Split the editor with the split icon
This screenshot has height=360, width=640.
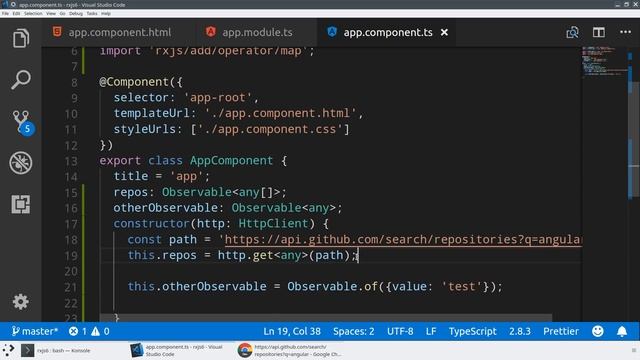(x=599, y=32)
